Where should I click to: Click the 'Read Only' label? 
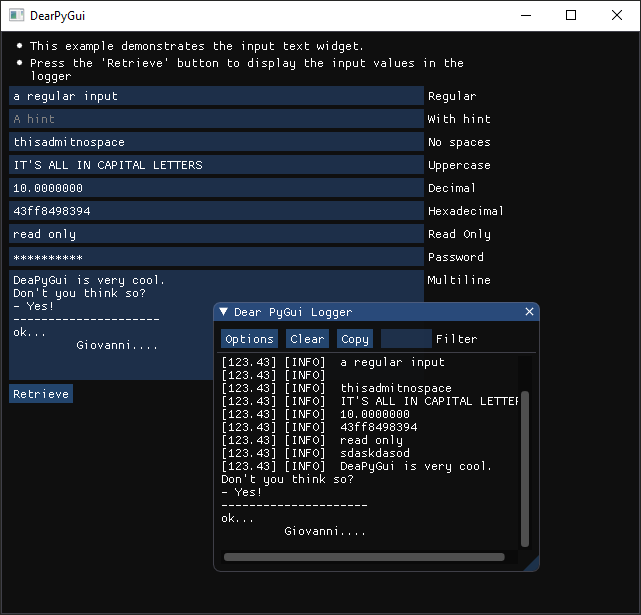coord(459,234)
